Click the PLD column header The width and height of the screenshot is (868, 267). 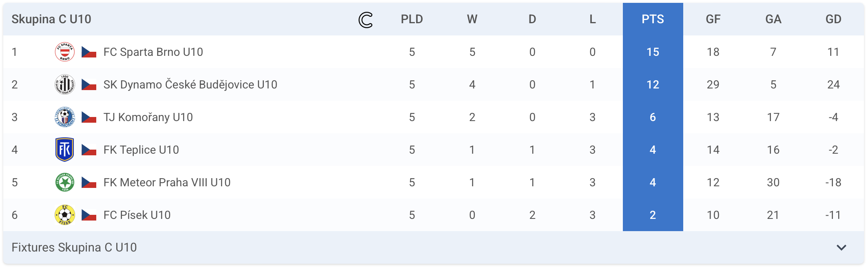(412, 19)
